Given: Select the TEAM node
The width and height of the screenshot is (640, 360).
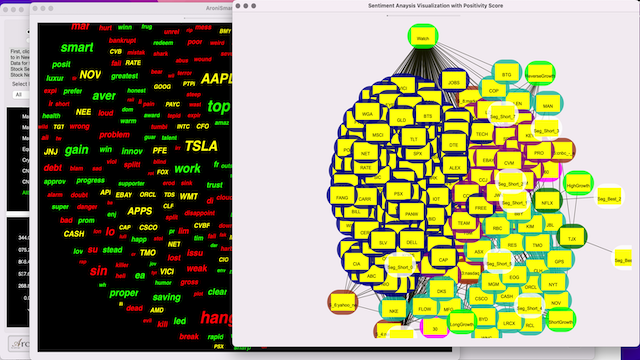Looking at the screenshot, I should (x=464, y=222).
